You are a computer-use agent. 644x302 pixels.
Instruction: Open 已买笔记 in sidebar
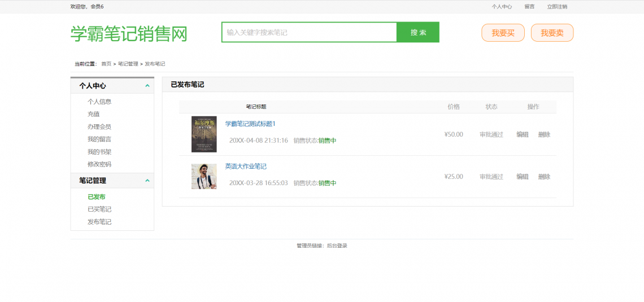[x=99, y=209]
